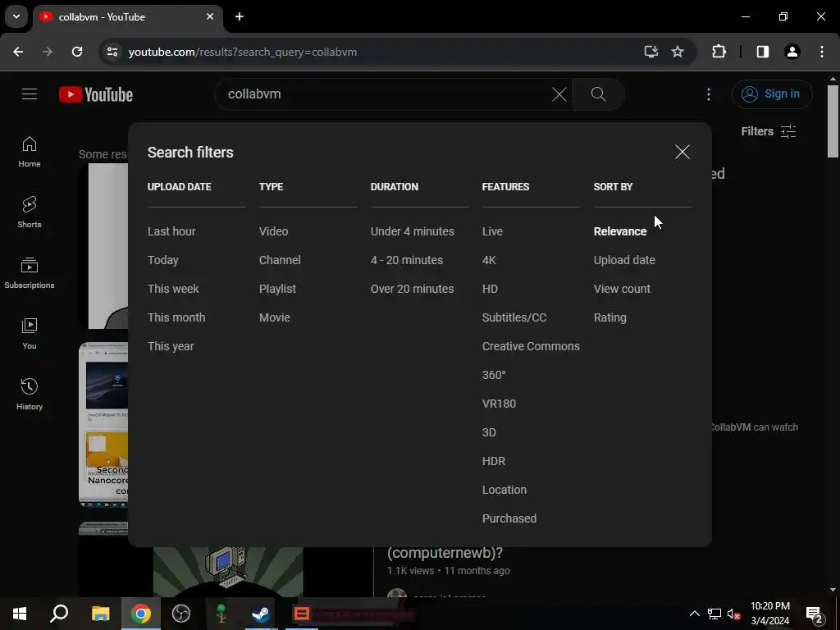The image size is (840, 630).
Task: Click the install app icon in address bar
Action: [x=651, y=52]
